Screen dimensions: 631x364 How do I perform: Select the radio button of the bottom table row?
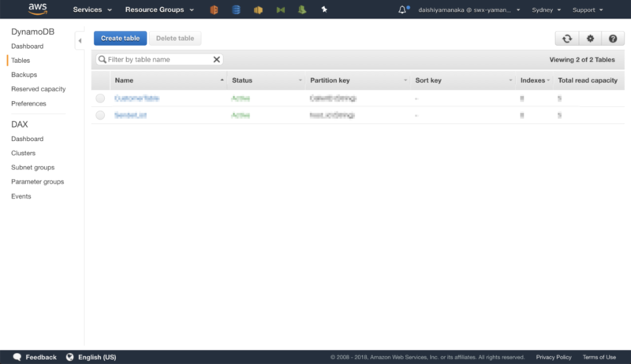coord(100,115)
